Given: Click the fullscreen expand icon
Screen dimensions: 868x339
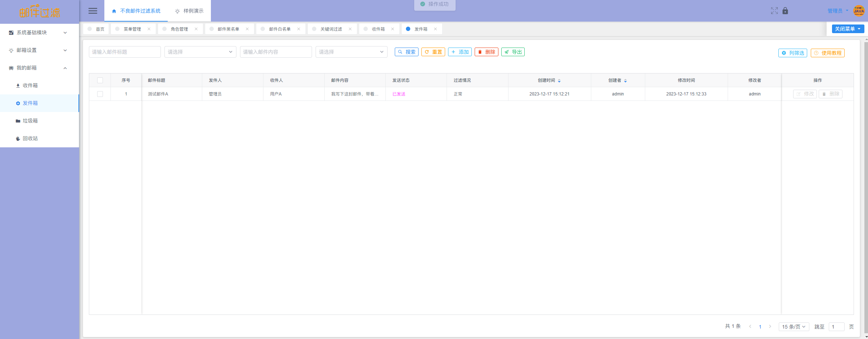Looking at the screenshot, I should [x=774, y=11].
